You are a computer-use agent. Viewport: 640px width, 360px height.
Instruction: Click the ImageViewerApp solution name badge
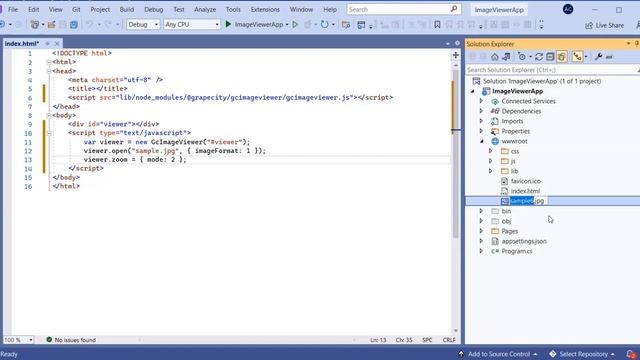(x=499, y=9)
